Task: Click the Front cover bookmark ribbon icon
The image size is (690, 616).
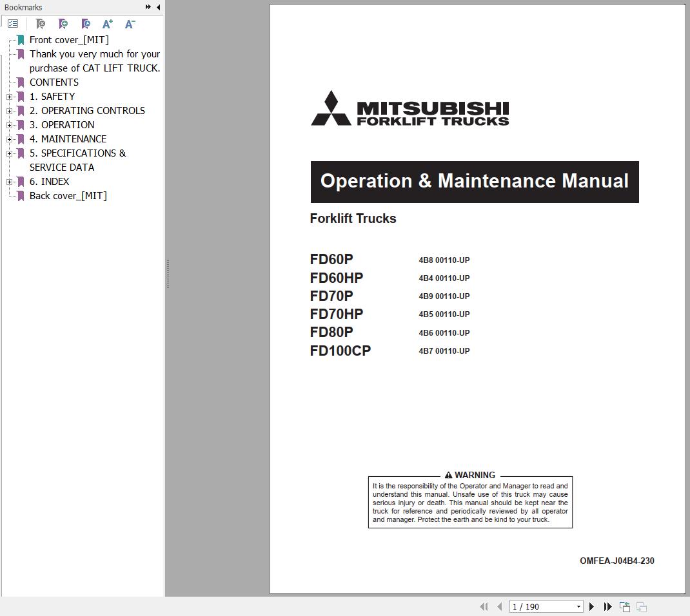Action: [x=21, y=40]
